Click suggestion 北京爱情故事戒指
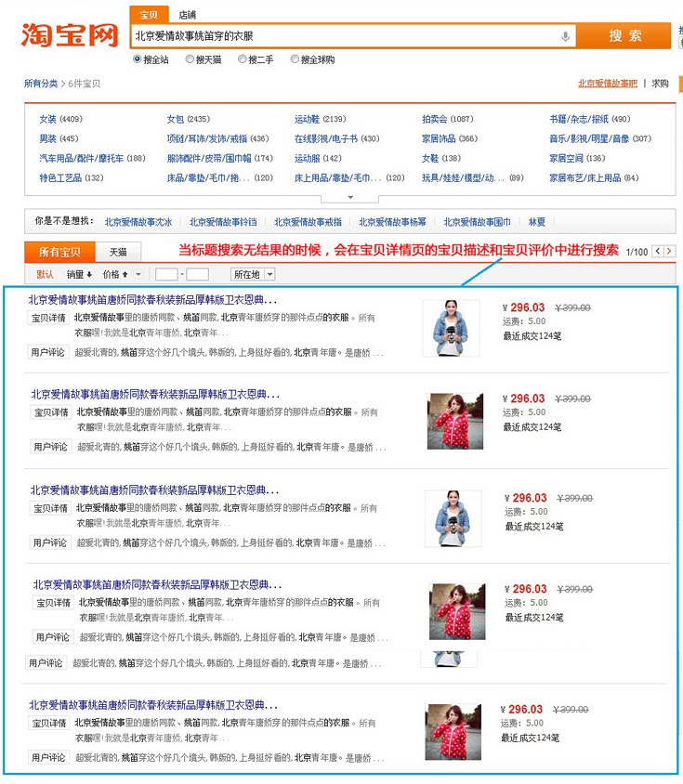The image size is (683, 784). coord(308,222)
